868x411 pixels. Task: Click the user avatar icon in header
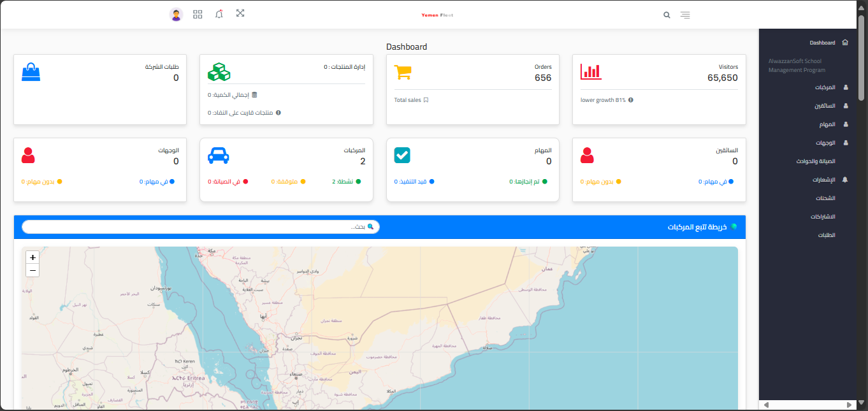[x=177, y=15]
